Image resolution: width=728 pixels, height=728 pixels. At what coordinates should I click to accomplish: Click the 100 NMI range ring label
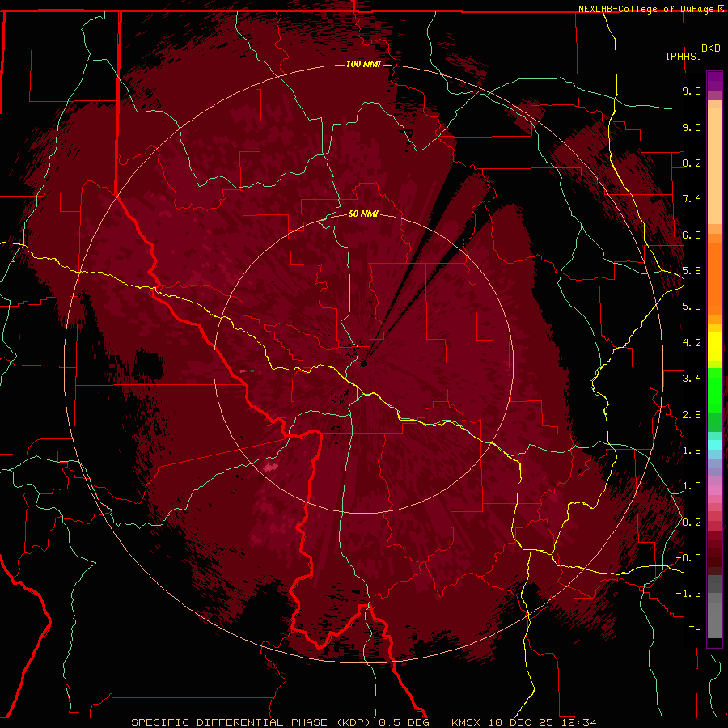tap(363, 64)
